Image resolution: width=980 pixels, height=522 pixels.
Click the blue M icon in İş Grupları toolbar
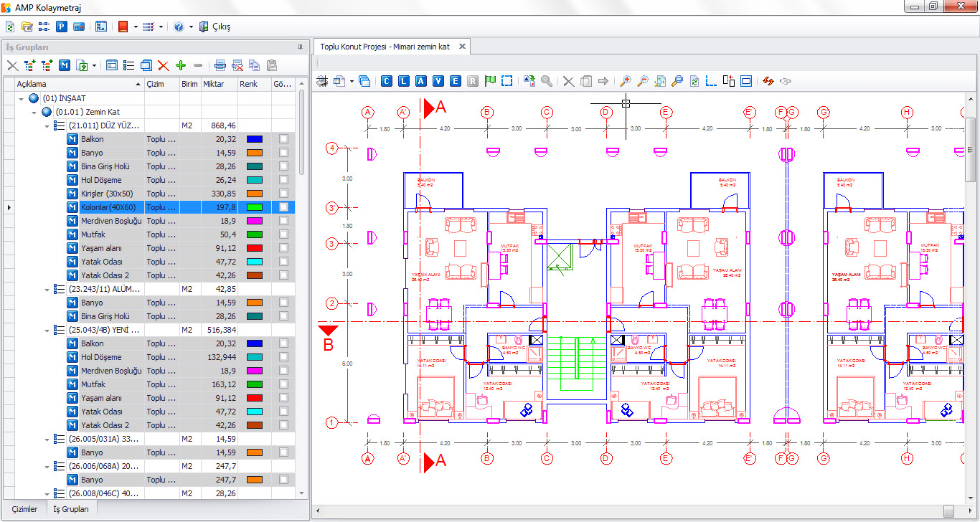[65, 65]
